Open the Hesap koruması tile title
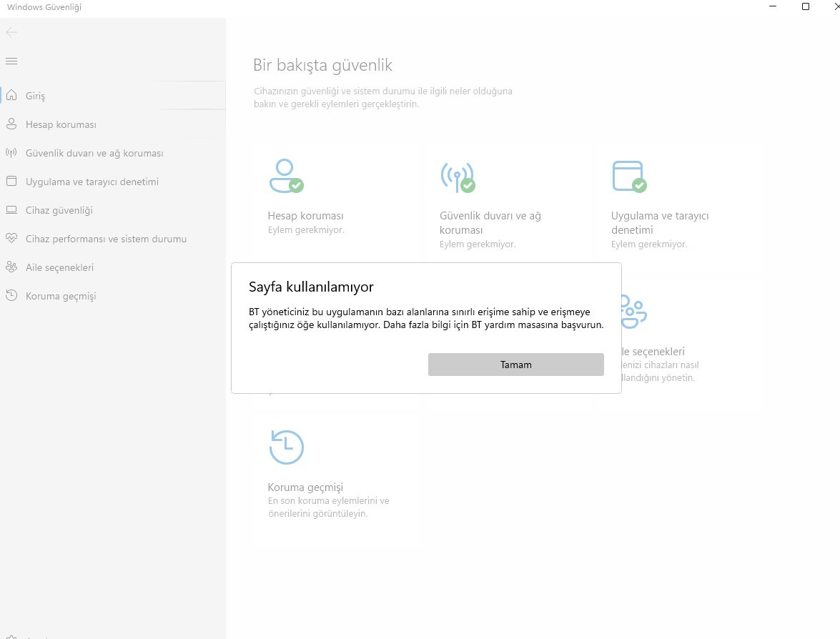Screen dimensions: 840x639 click(x=305, y=216)
